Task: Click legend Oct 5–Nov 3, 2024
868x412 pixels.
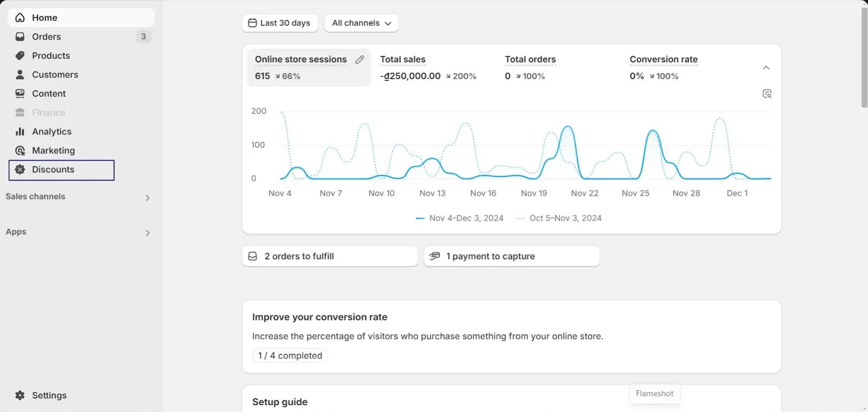Action: (559, 218)
